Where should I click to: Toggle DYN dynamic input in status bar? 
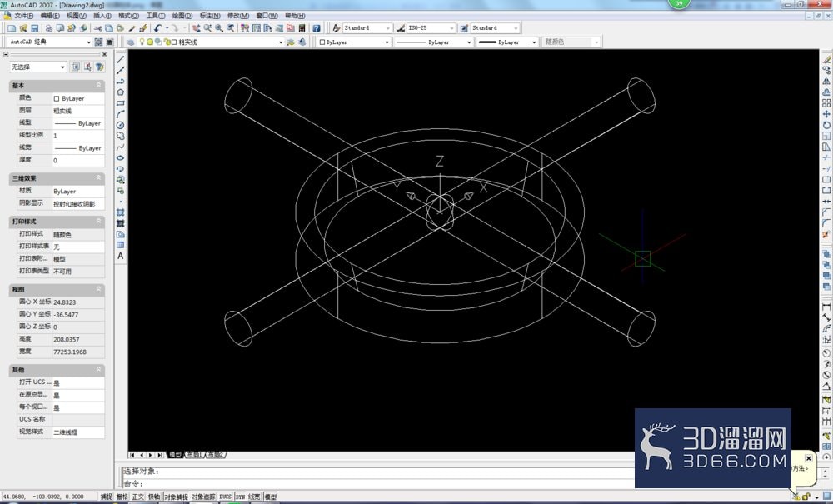pos(240,497)
